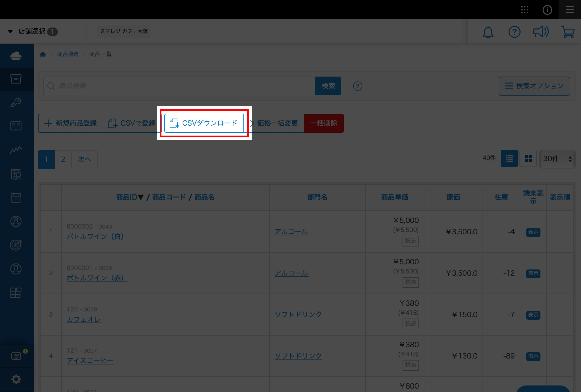This screenshot has width=581, height=392.
Task: Open the shopping cart icon
Action: click(x=568, y=32)
